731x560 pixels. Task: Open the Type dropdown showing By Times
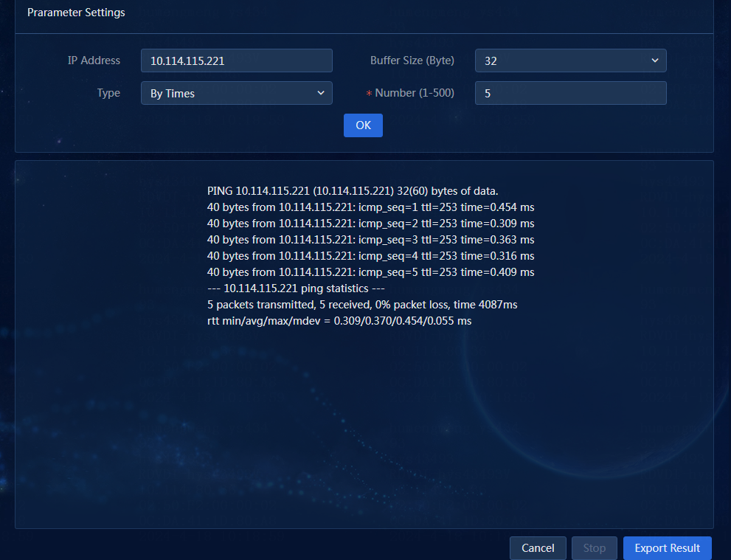pyautogui.click(x=236, y=93)
